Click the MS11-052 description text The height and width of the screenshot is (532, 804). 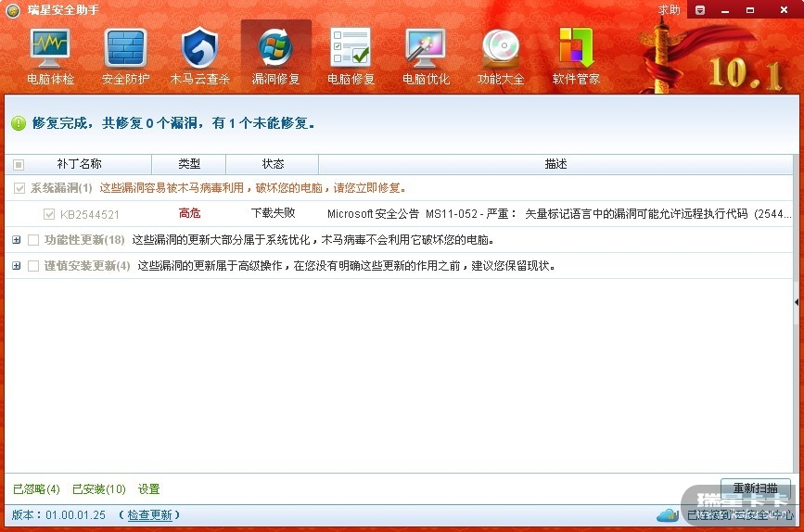click(x=559, y=214)
